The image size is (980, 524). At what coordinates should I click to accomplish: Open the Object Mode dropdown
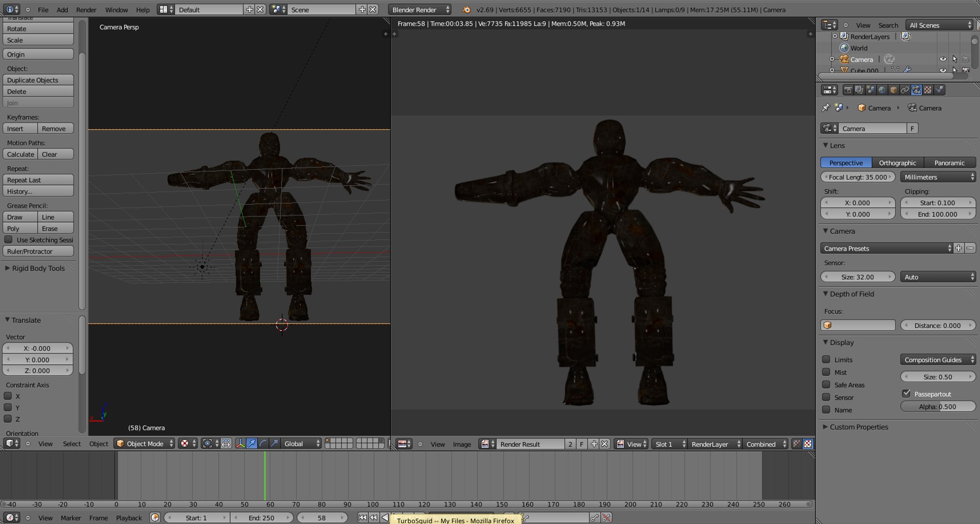tap(144, 443)
